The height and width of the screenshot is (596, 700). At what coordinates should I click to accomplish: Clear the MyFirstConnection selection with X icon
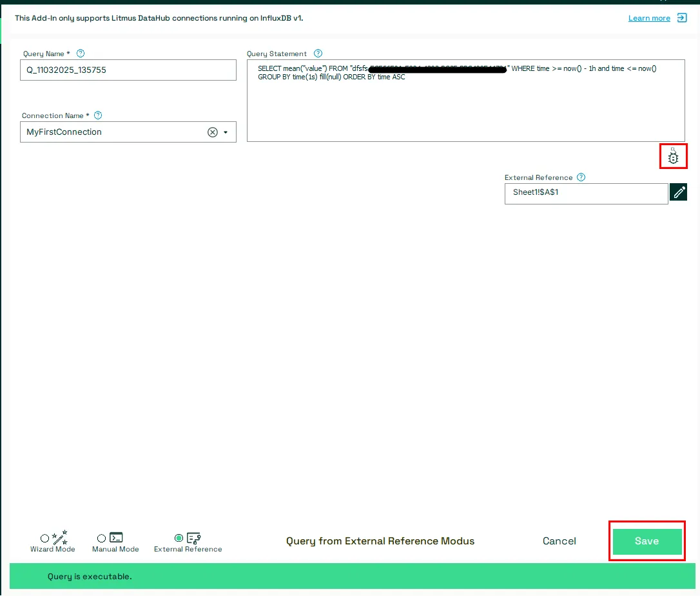coord(213,132)
